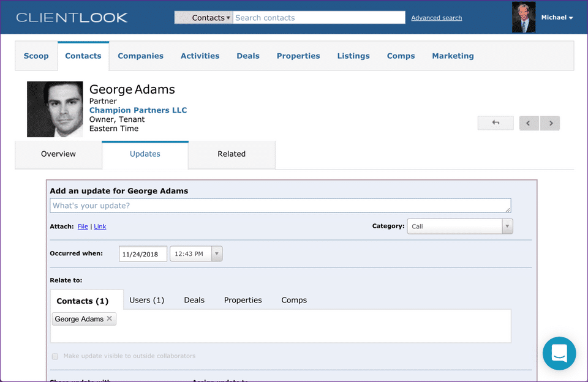The image size is (588, 382).
Task: Remove George Adams tag with X icon
Action: coord(109,318)
